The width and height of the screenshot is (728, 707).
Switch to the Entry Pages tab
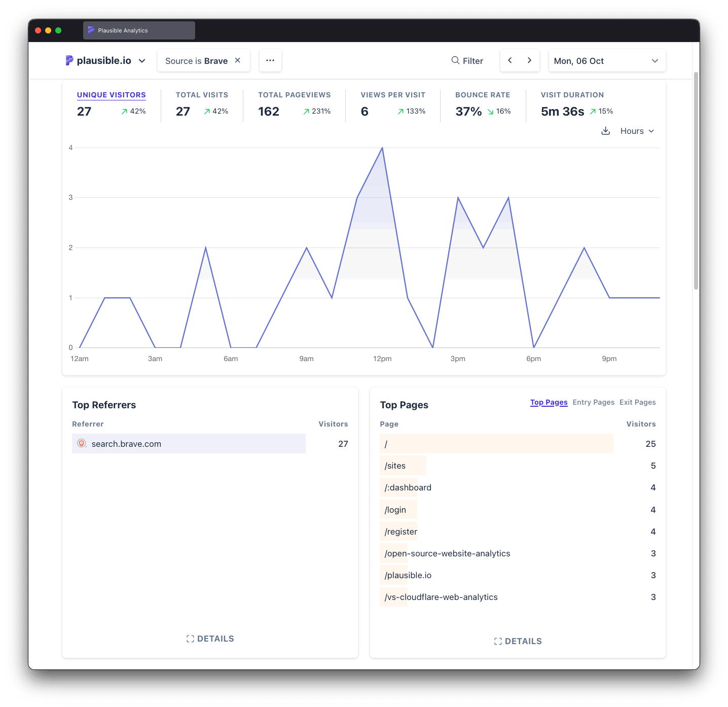[x=593, y=402]
